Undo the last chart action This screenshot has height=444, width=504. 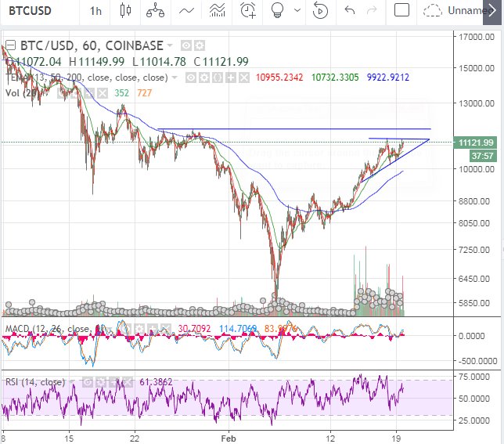(x=349, y=11)
